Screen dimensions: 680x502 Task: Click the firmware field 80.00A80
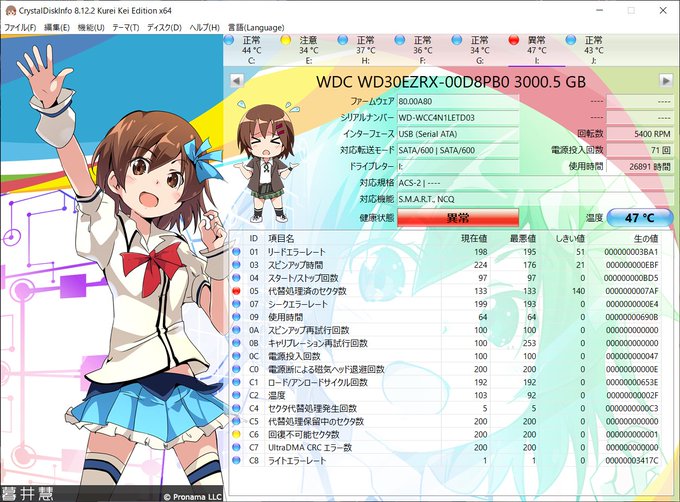458,101
